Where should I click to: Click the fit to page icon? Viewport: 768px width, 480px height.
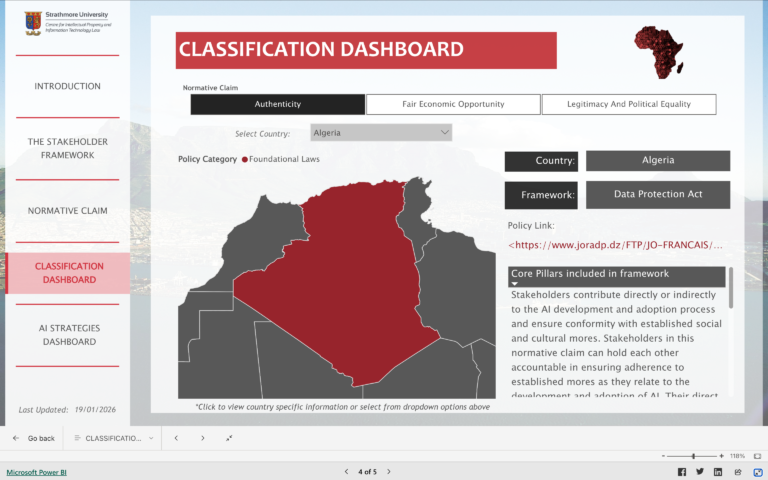[x=757, y=456]
